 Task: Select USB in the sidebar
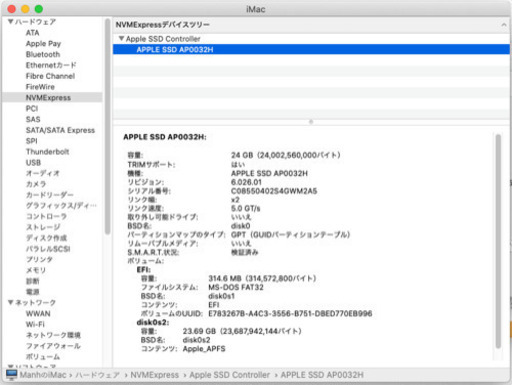tap(33, 163)
